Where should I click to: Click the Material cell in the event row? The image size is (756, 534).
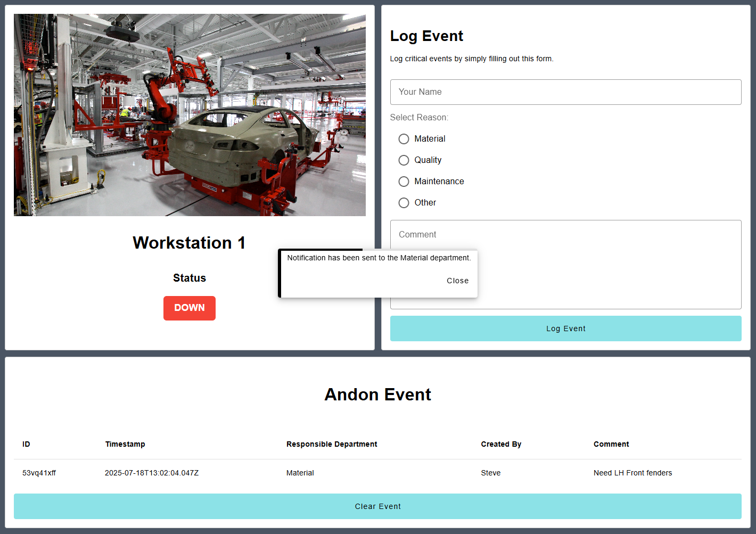pos(300,473)
